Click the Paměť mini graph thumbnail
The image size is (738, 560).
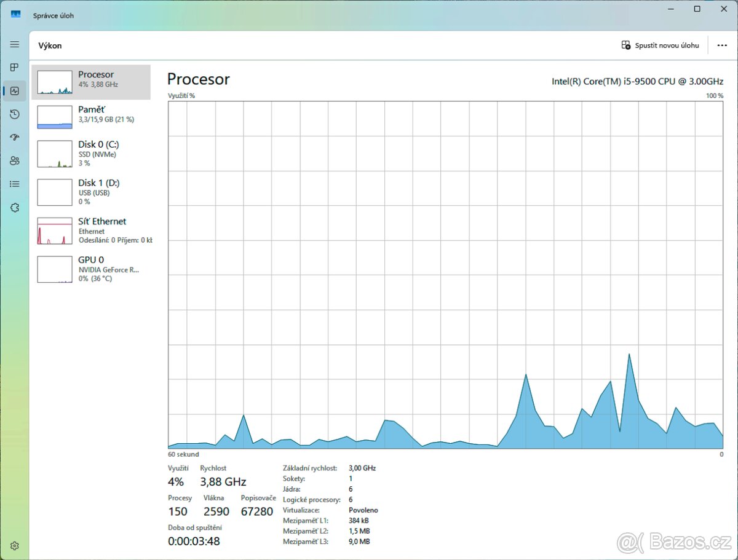click(x=55, y=117)
